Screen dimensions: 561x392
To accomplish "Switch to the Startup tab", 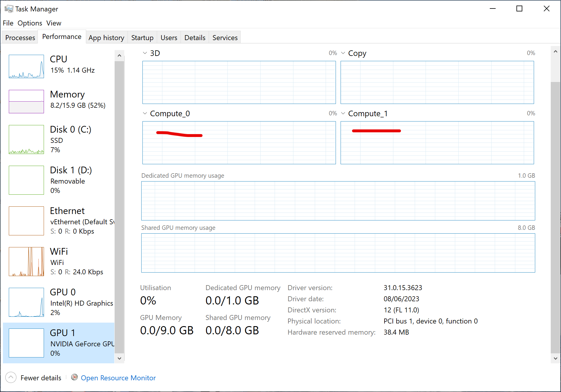I will click(142, 37).
